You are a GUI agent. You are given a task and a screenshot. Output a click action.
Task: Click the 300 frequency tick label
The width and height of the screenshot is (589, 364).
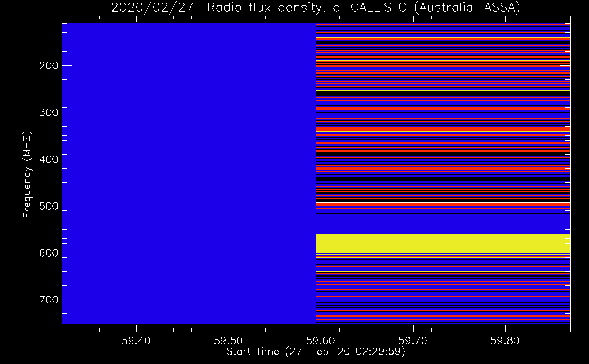coord(49,112)
